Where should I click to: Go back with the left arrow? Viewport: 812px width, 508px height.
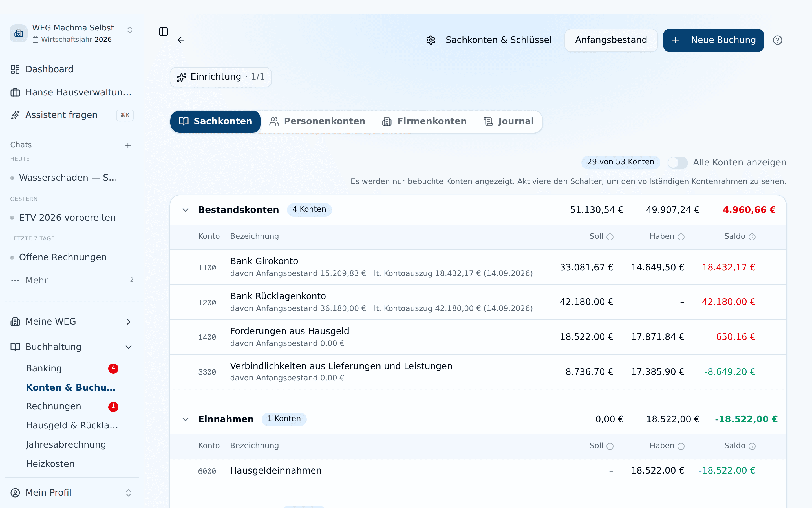point(181,40)
